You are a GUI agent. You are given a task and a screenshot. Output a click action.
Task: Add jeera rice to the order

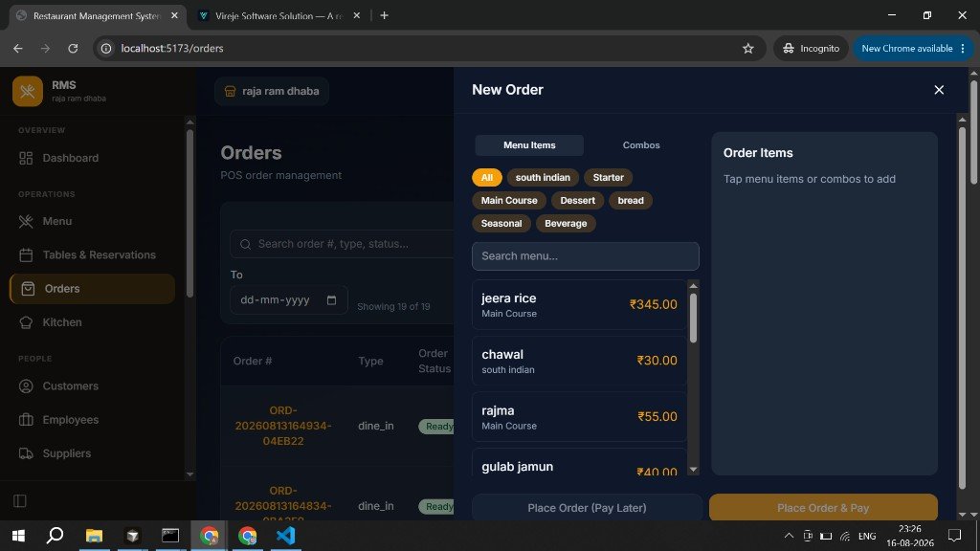coord(579,305)
